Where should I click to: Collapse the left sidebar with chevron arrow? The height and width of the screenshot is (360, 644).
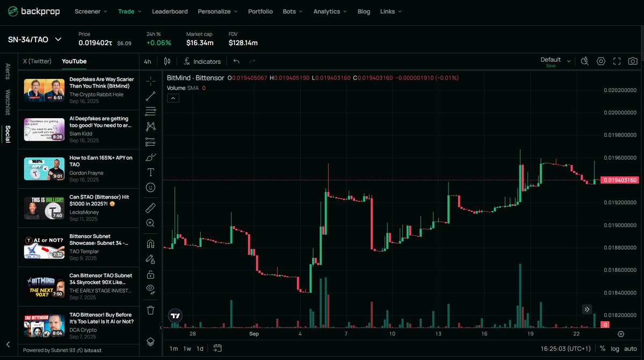8,344
